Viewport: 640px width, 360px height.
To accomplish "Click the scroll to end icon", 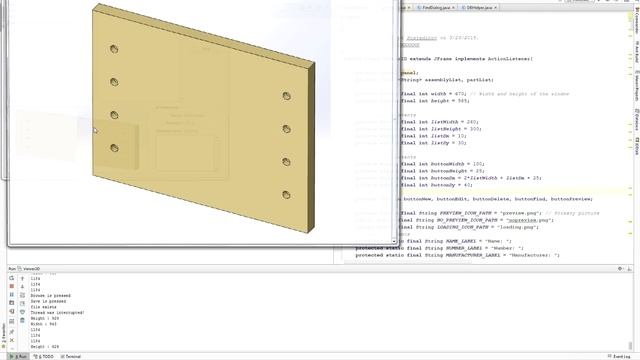I will [22, 304].
